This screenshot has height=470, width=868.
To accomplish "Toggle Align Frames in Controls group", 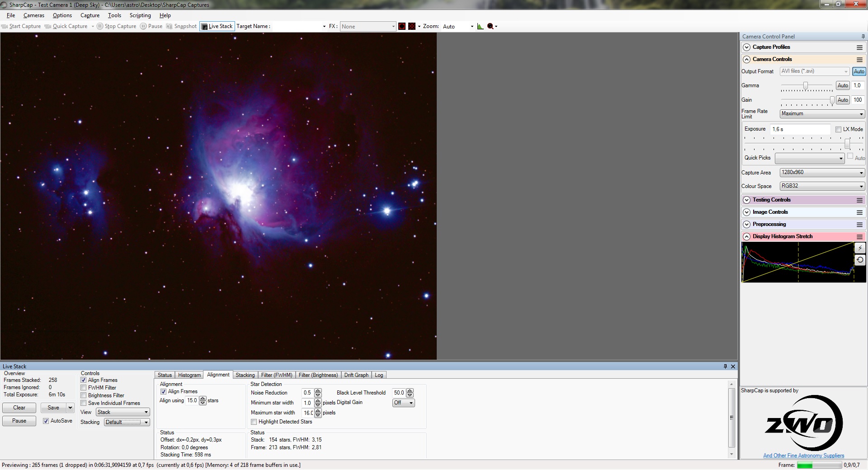I will tap(84, 380).
